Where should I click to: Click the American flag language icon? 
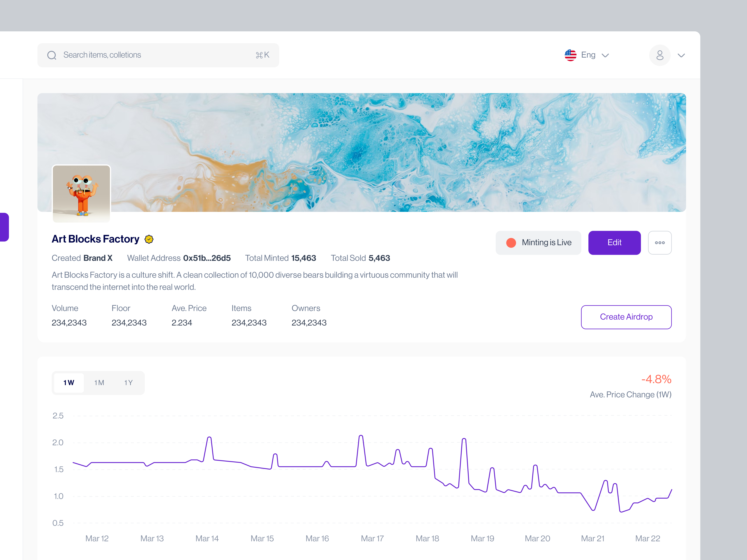pos(570,55)
